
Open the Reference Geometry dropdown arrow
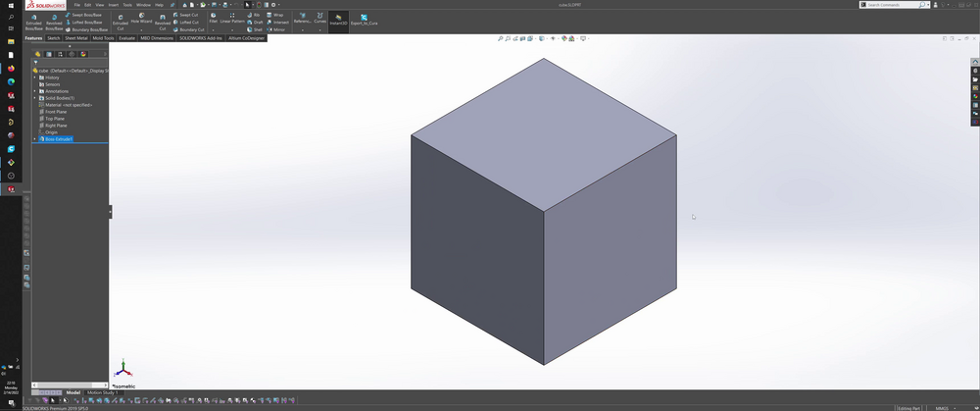click(303, 30)
